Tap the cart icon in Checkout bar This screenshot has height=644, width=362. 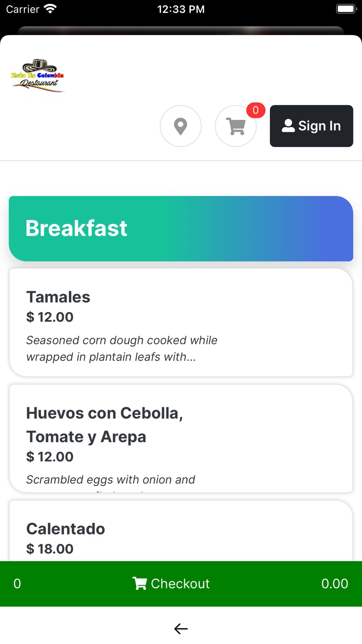140,584
